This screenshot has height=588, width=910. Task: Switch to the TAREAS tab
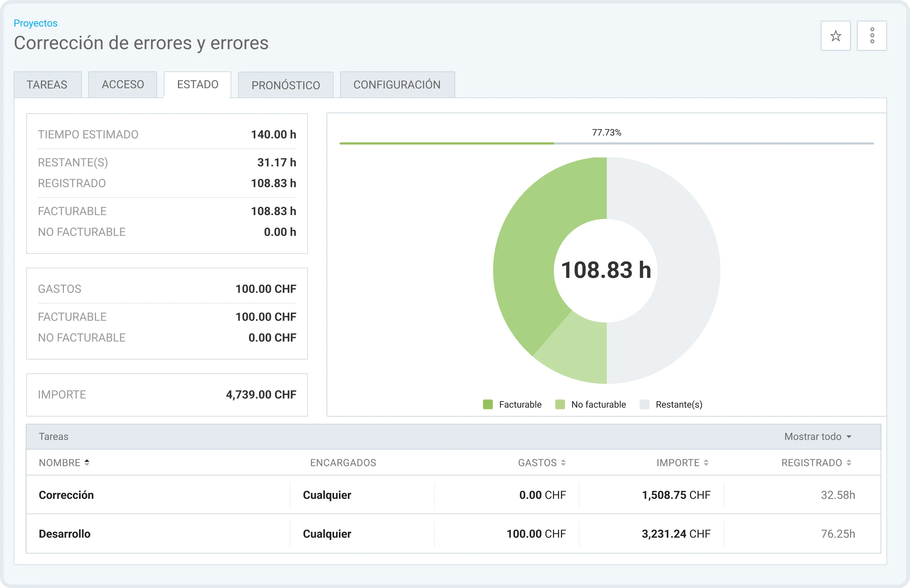47,84
